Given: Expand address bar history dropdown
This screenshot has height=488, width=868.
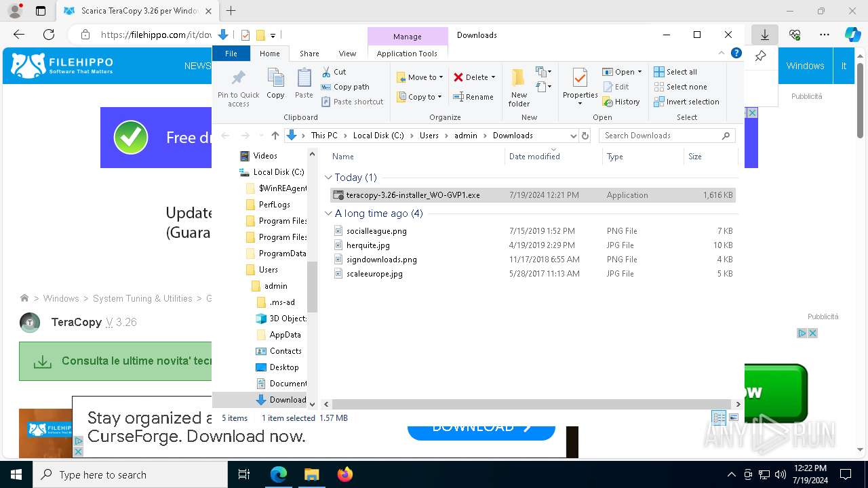Looking at the screenshot, I should 573,136.
